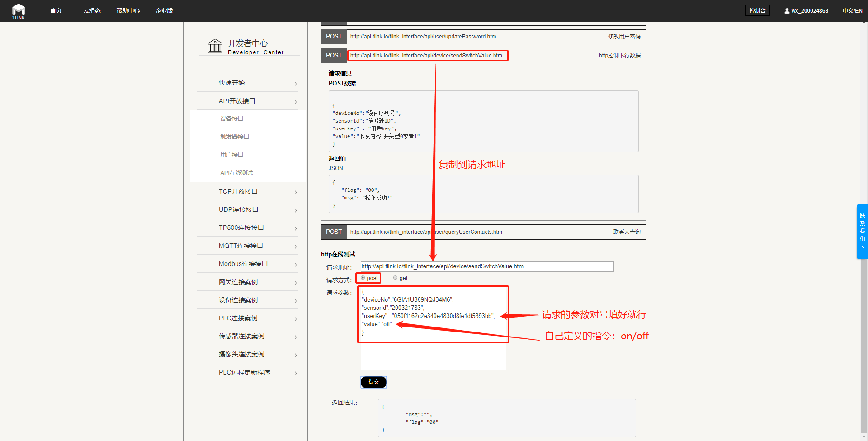Click the user avatar icon beside wx_200024863
The height and width of the screenshot is (441, 868).
coord(787,11)
